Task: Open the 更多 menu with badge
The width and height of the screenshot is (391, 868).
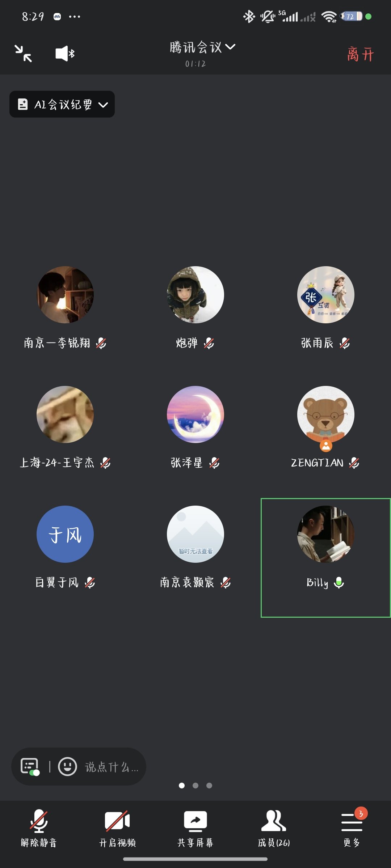Action: tap(352, 828)
